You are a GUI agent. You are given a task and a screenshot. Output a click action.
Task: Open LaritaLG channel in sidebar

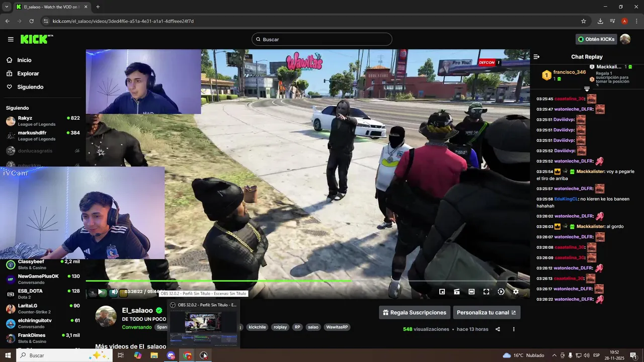[x=43, y=308]
